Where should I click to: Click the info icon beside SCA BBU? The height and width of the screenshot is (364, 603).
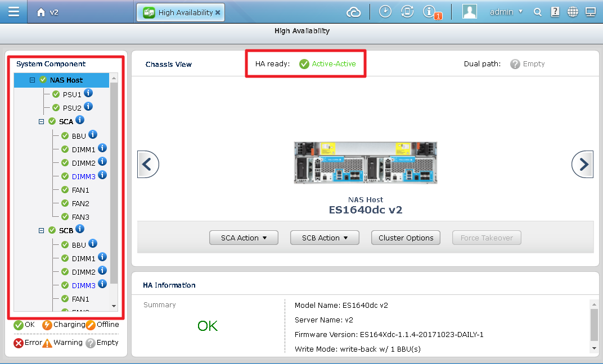93,135
